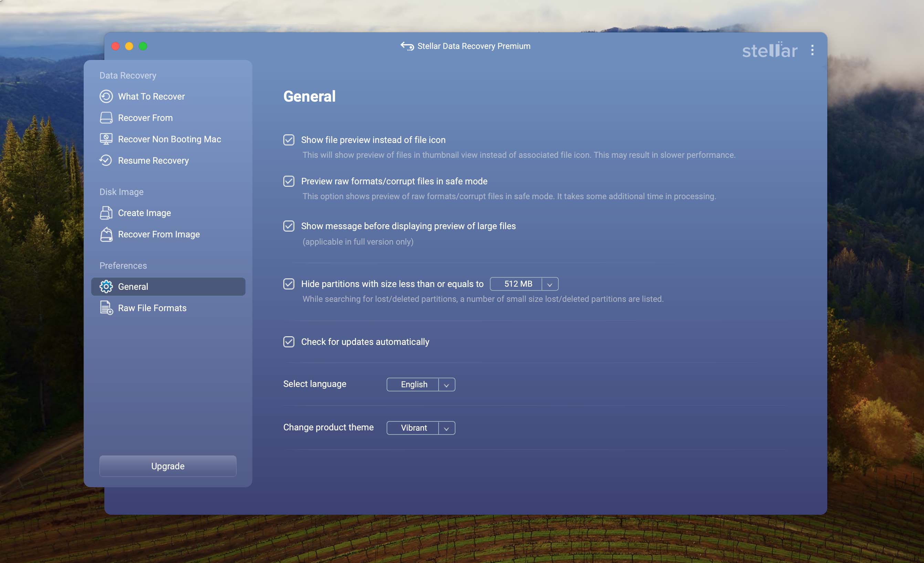
Task: Click the stellar logo
Action: [x=769, y=50]
